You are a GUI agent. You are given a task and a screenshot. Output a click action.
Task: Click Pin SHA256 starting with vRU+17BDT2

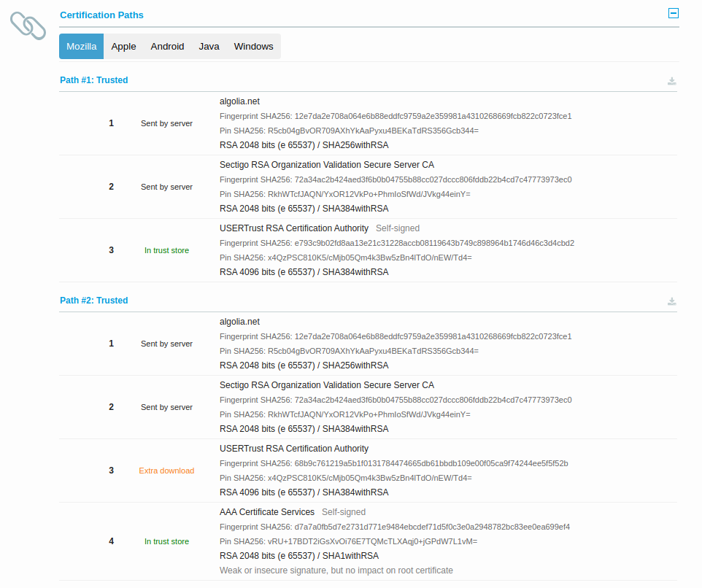click(348, 541)
